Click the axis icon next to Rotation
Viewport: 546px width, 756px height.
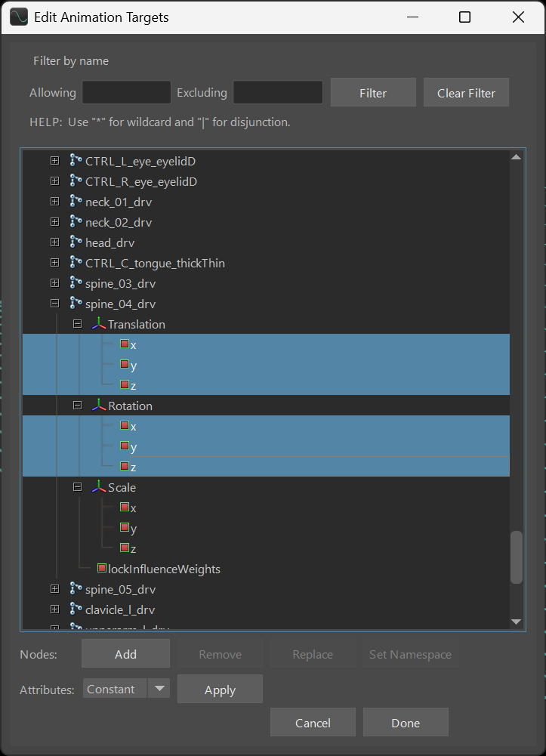coord(99,406)
